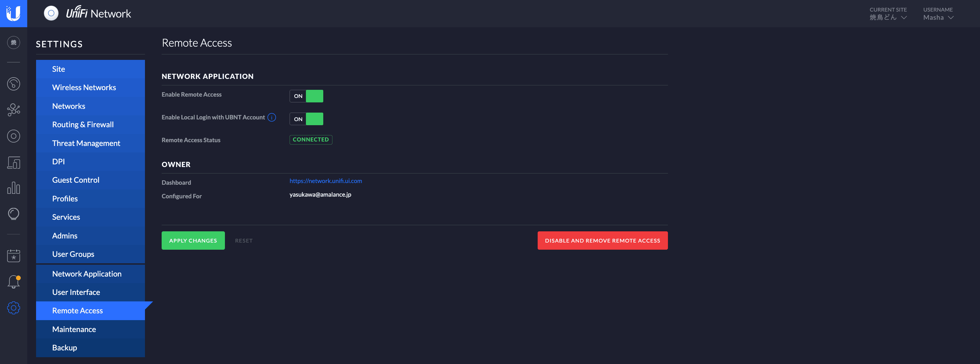The image size is (980, 364).
Task: Open the Settings gear icon
Action: 14,308
